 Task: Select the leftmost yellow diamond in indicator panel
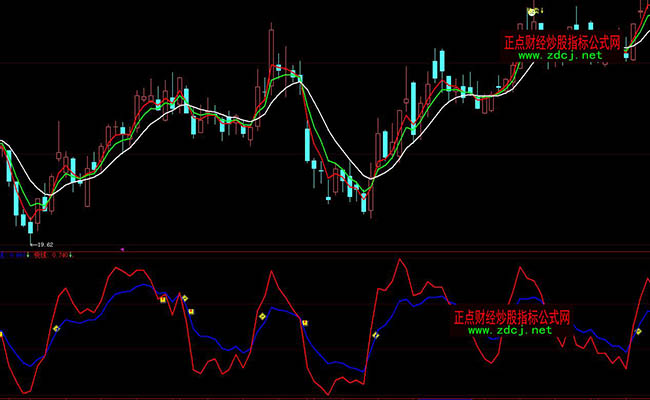click(x=57, y=328)
